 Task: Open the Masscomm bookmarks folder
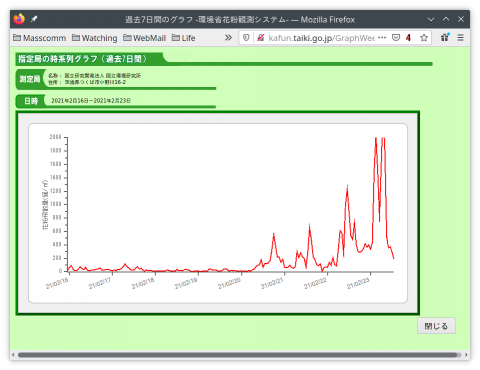pyautogui.click(x=39, y=38)
